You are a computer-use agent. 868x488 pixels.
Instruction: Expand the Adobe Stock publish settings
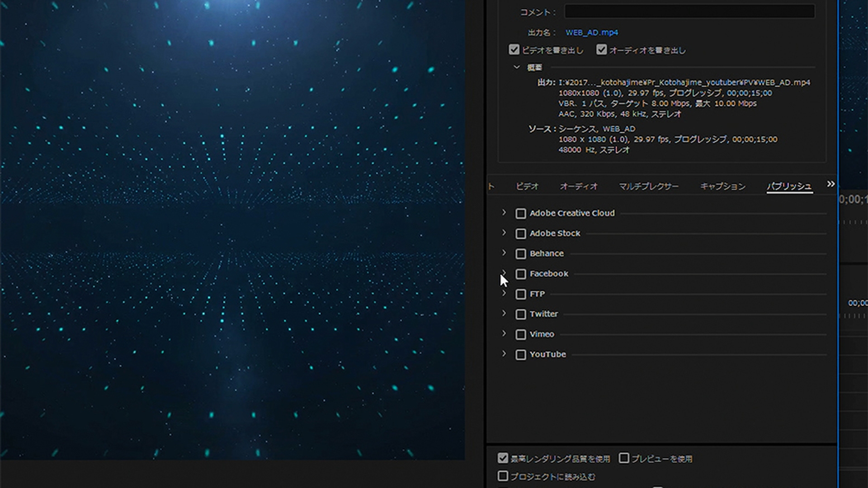click(504, 233)
